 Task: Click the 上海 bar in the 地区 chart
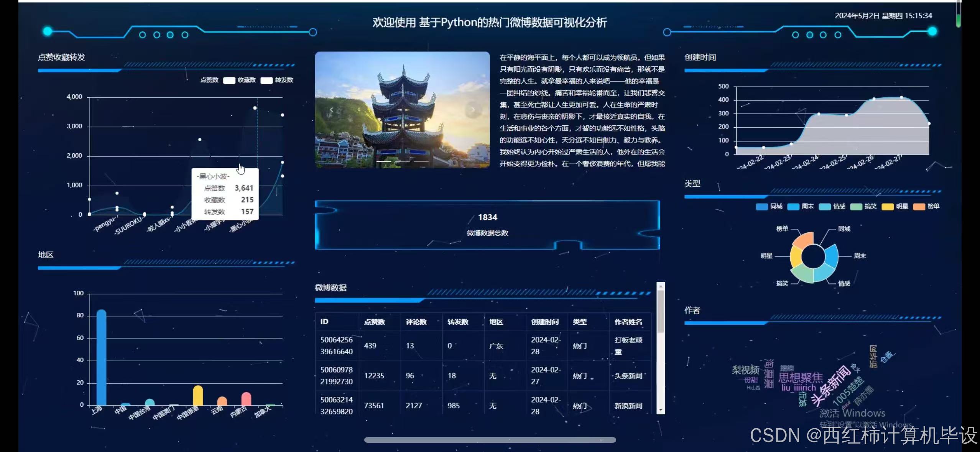click(x=101, y=357)
